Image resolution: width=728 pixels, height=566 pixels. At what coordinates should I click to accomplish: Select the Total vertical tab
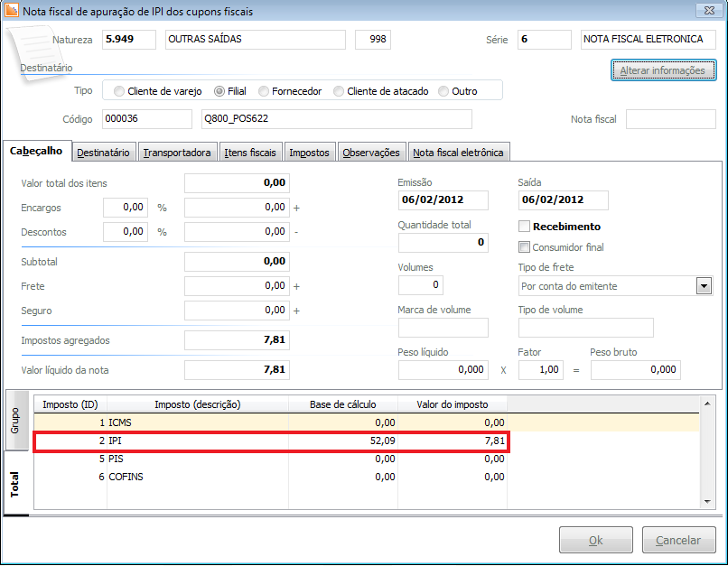click(x=15, y=484)
